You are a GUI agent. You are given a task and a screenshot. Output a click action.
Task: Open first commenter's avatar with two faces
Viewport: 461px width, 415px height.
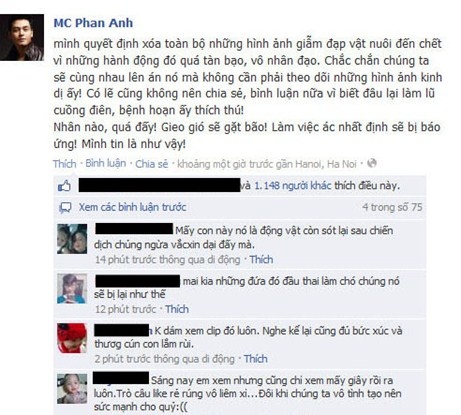pos(72,239)
